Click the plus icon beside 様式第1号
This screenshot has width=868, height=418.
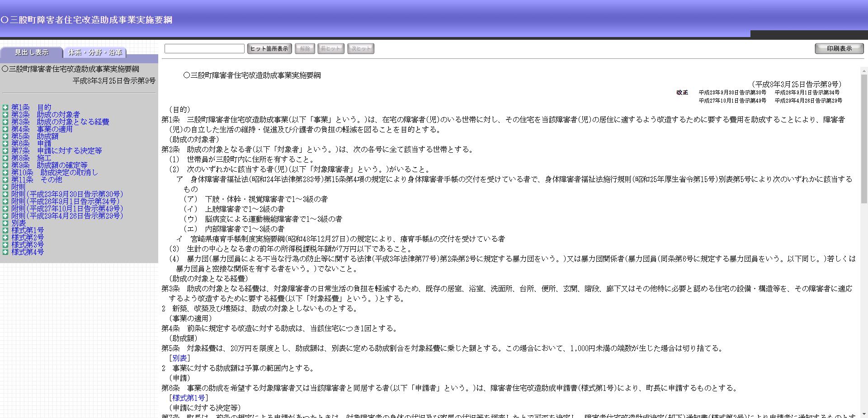coord(5,230)
